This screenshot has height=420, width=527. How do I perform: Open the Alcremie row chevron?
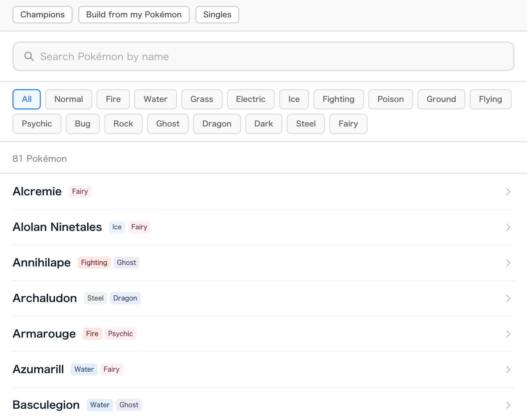point(508,192)
